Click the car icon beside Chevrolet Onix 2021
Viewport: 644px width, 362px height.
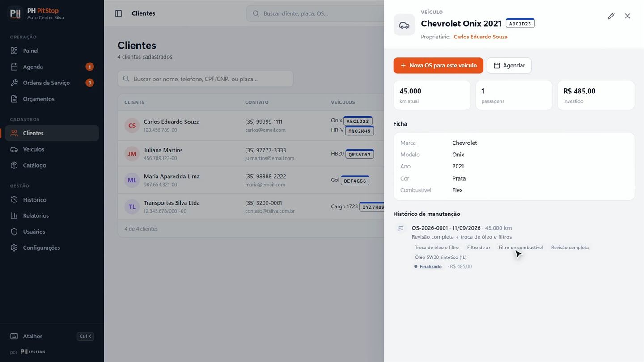pyautogui.click(x=404, y=25)
